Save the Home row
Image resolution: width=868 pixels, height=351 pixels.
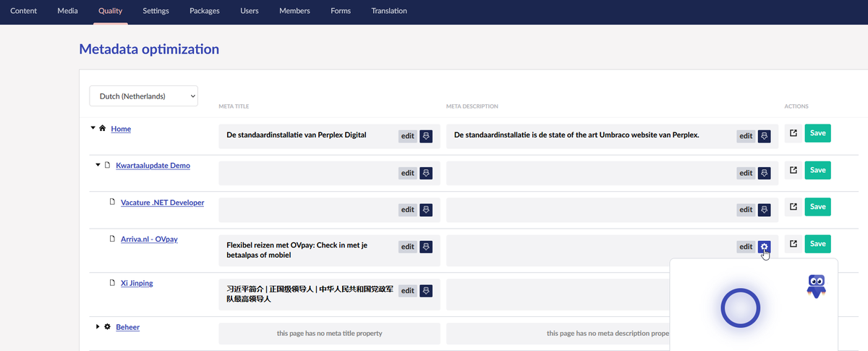[x=817, y=133]
